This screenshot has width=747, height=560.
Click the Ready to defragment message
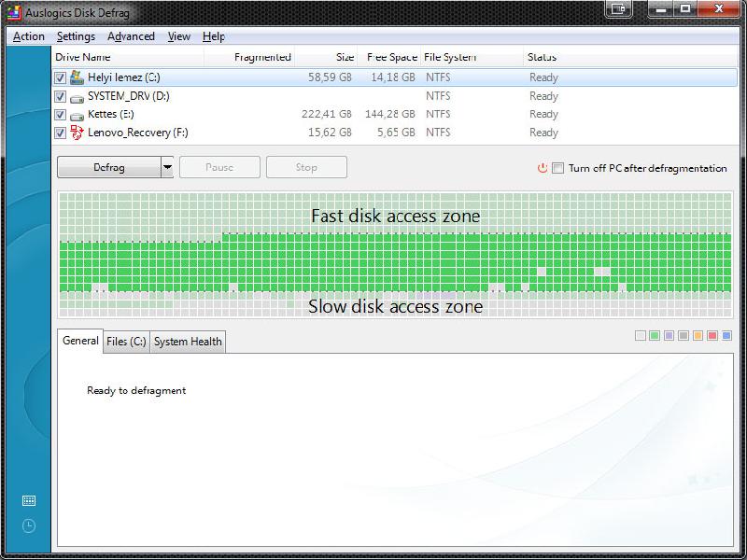136,390
